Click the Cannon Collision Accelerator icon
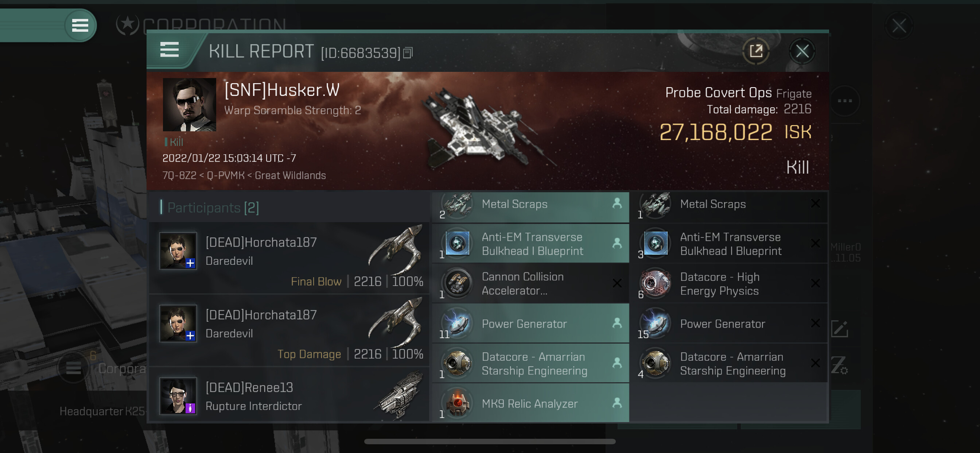The height and width of the screenshot is (453, 980). tap(458, 283)
